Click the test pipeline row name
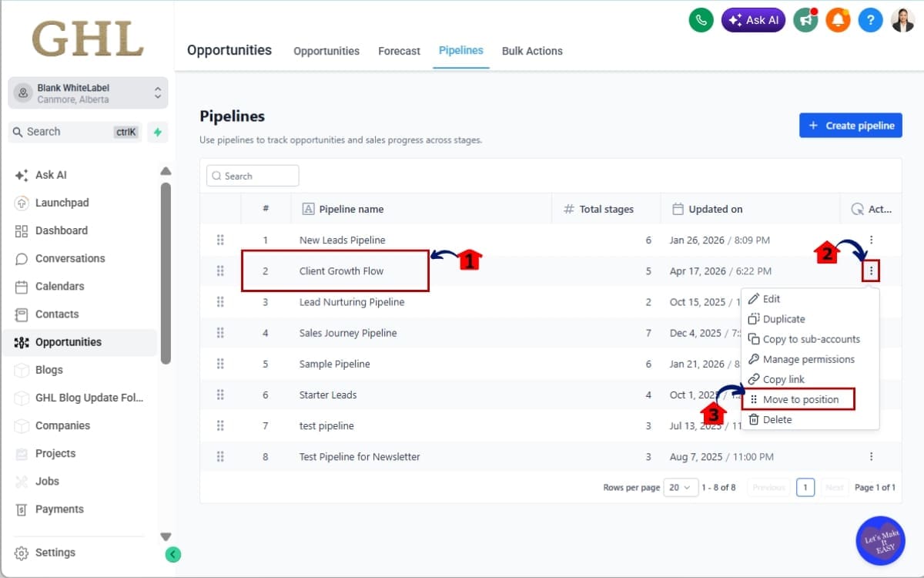 tap(326, 425)
